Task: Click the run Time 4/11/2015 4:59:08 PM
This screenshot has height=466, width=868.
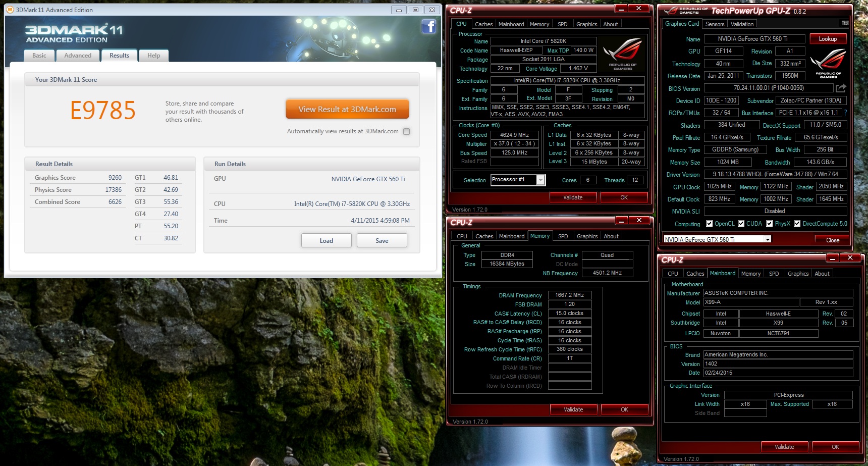Action: [x=380, y=221]
